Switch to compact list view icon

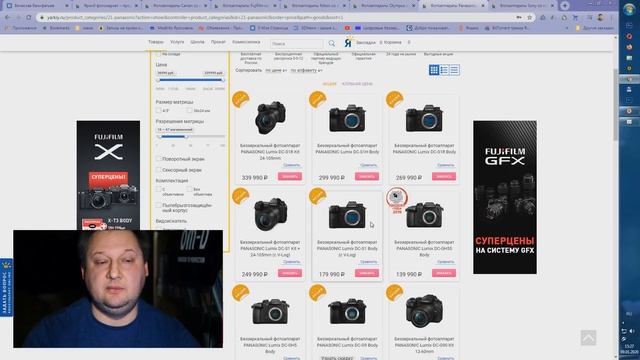click(x=454, y=70)
